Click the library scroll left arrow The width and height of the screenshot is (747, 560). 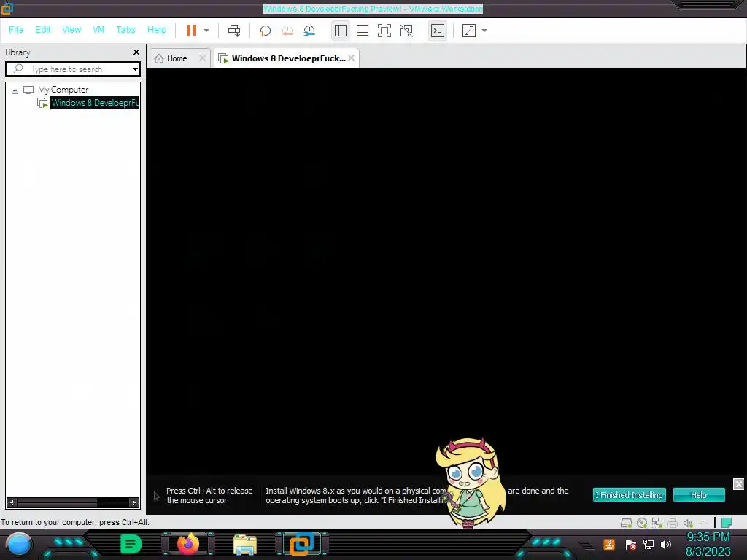point(12,502)
